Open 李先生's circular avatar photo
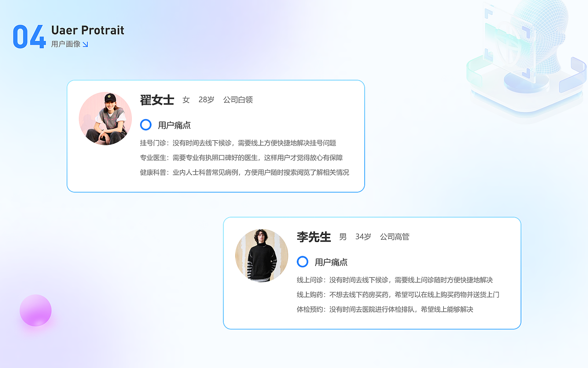This screenshot has width=588, height=368. (262, 256)
